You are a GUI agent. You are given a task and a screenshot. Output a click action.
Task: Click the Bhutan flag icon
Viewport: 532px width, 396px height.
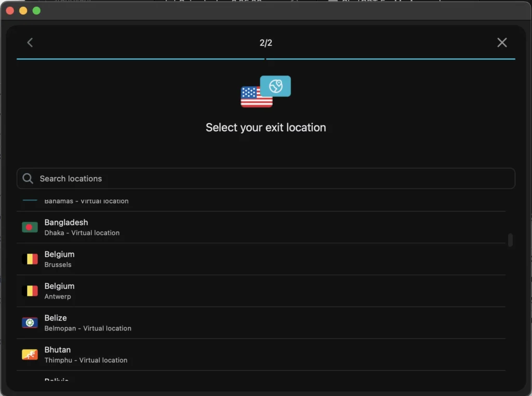pyautogui.click(x=30, y=354)
